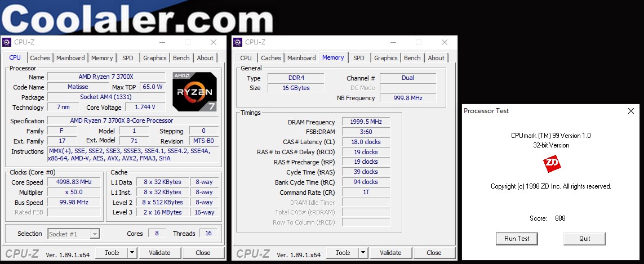The height and width of the screenshot is (264, 644).
Task: Open Graphics tab in right CPU-Z window
Action: tap(385, 58)
